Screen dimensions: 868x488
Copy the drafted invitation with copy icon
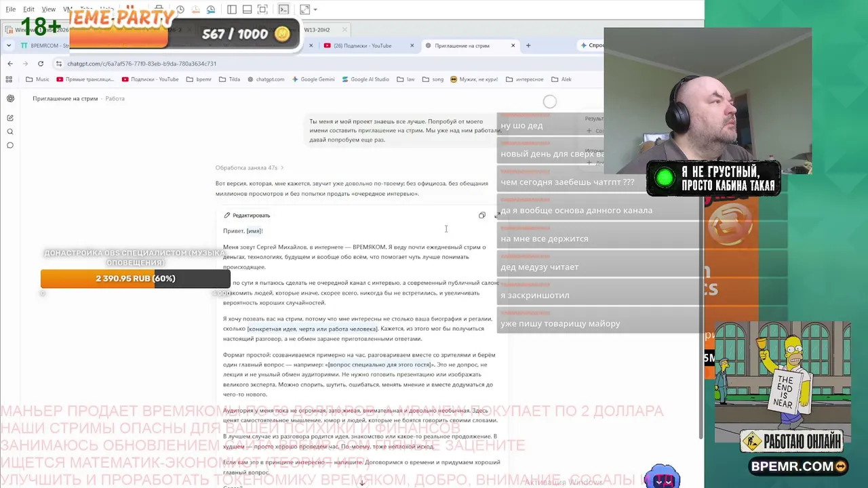click(x=482, y=216)
